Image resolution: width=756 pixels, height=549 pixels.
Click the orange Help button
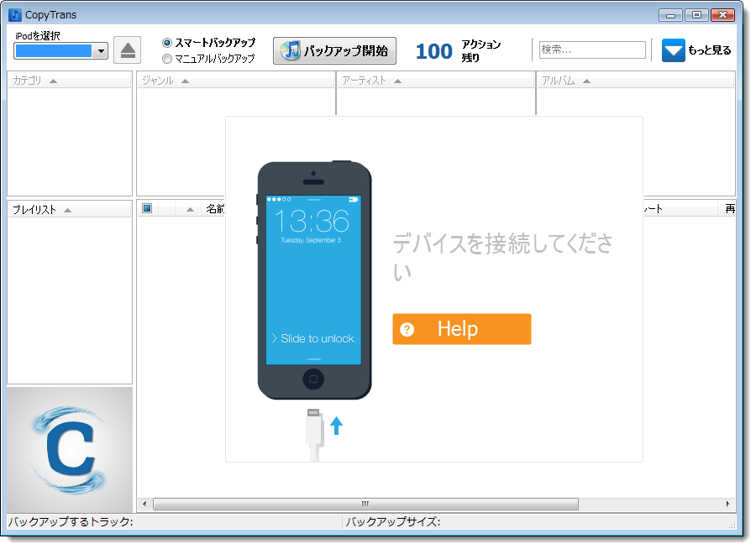pos(462,329)
